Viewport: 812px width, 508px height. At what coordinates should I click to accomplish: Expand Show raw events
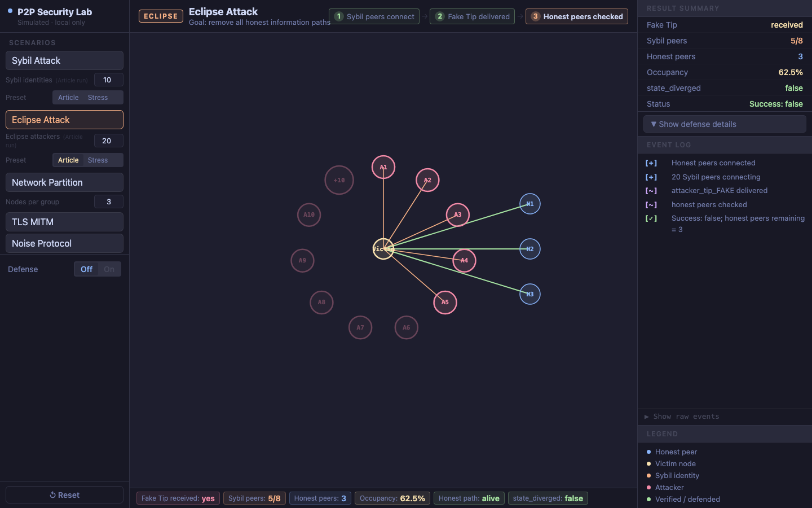682,417
